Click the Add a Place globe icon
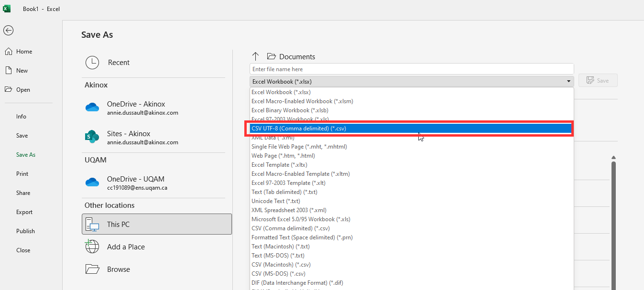This screenshot has width=644, height=290. coord(92,247)
